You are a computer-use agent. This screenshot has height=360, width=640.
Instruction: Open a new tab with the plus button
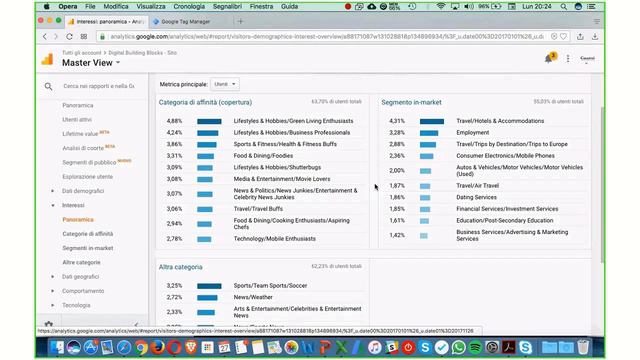tap(240, 21)
